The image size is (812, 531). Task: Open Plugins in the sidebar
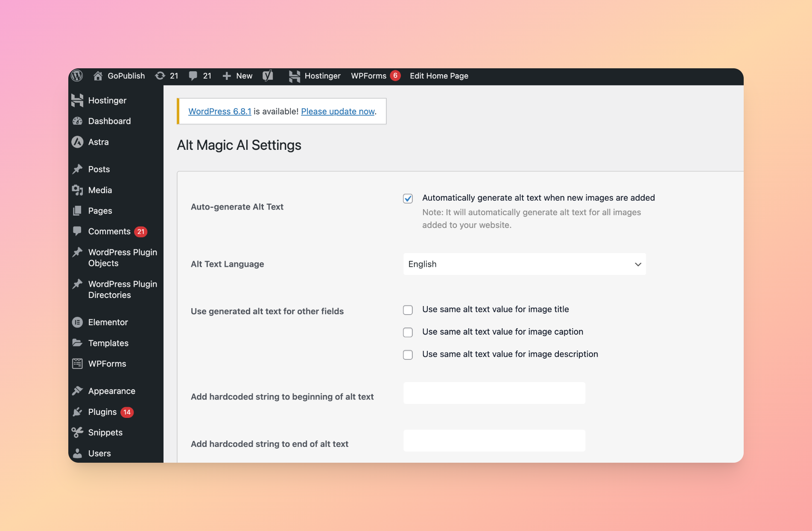coord(116,412)
